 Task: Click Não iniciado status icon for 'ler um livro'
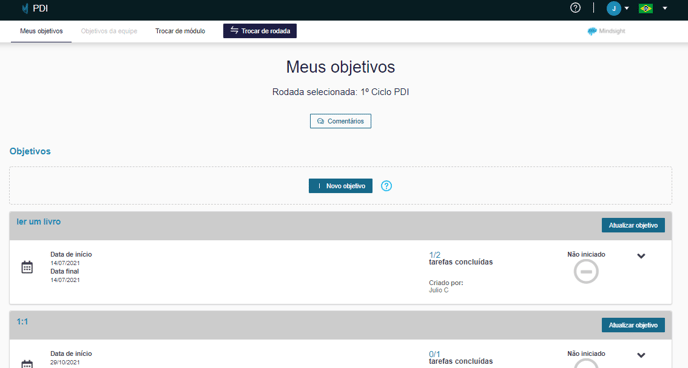[586, 272]
